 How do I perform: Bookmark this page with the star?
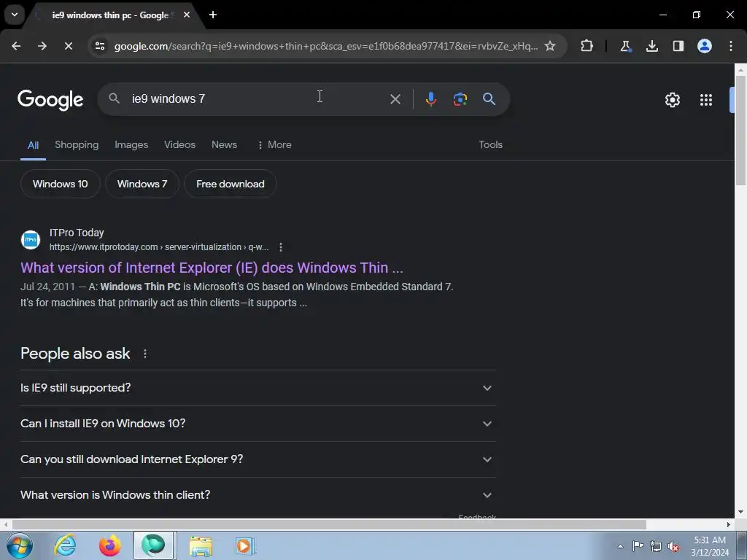click(550, 46)
